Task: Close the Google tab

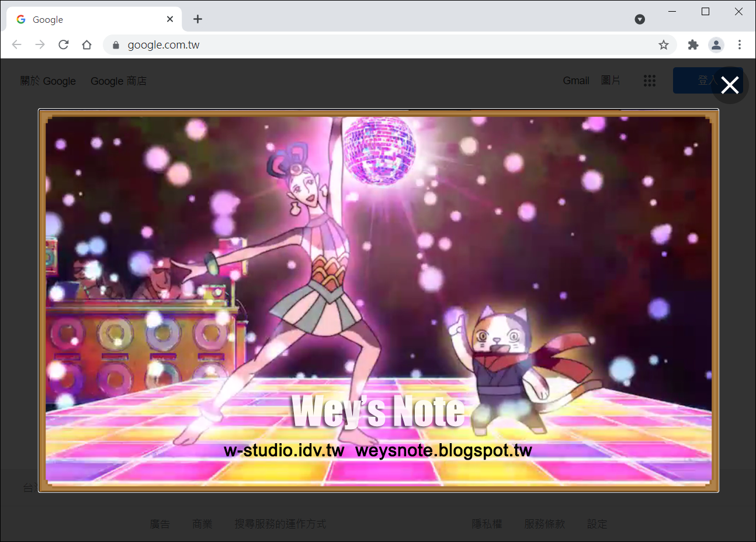Action: [170, 19]
